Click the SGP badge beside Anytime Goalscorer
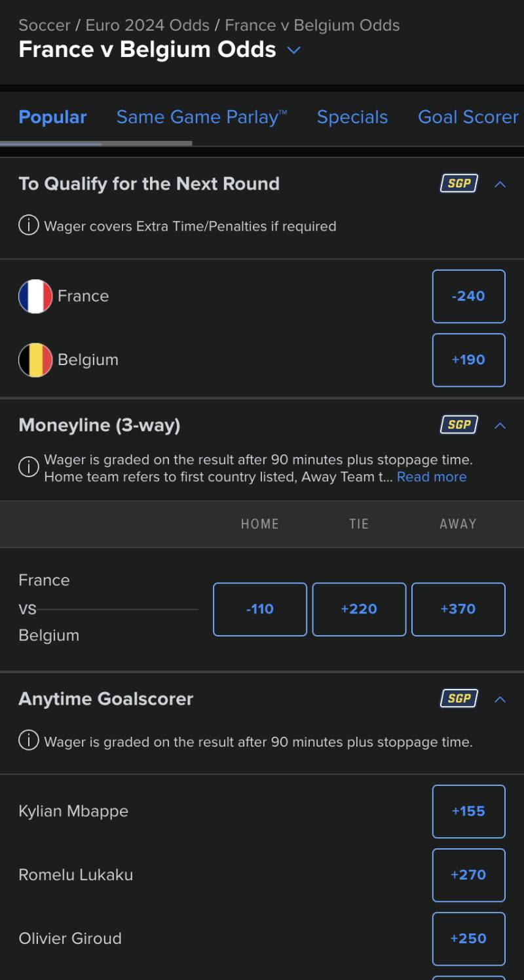Image resolution: width=524 pixels, height=980 pixels. click(x=458, y=698)
